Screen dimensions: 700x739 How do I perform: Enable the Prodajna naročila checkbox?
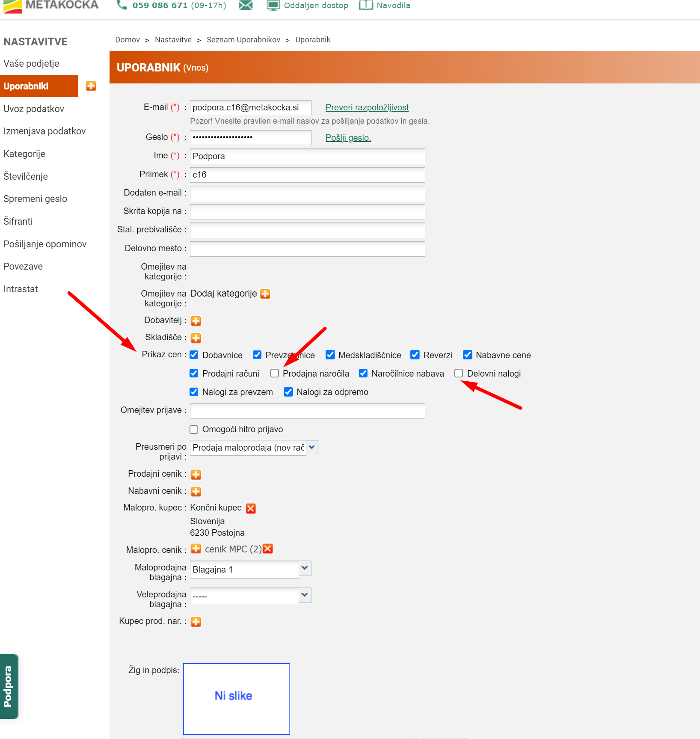tap(275, 374)
